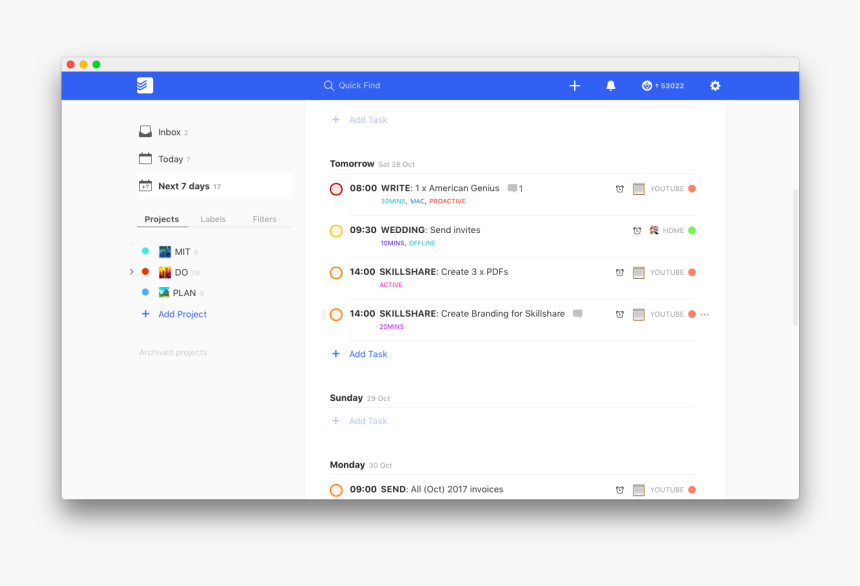860x586 pixels.
Task: Switch to the Labels tab
Action: pos(213,219)
